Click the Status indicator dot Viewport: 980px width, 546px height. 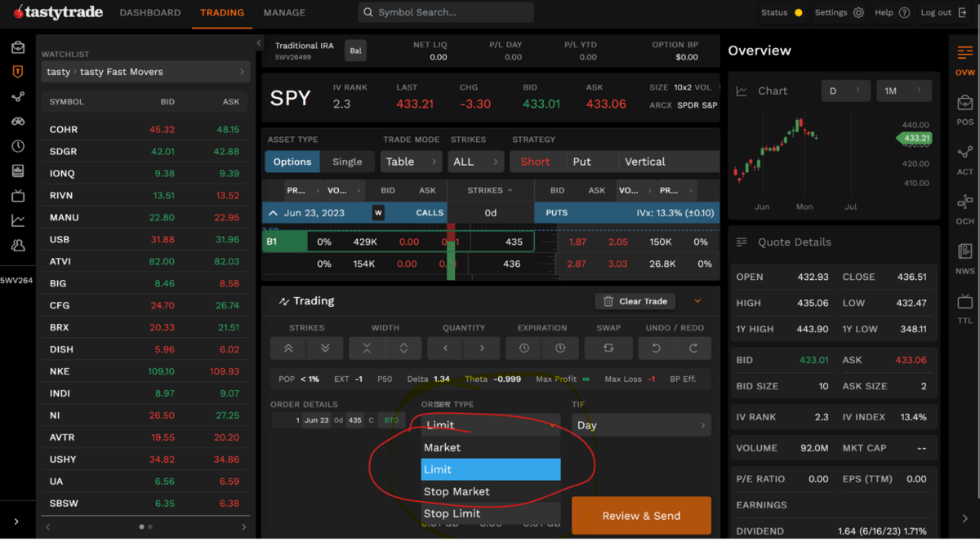pos(798,12)
